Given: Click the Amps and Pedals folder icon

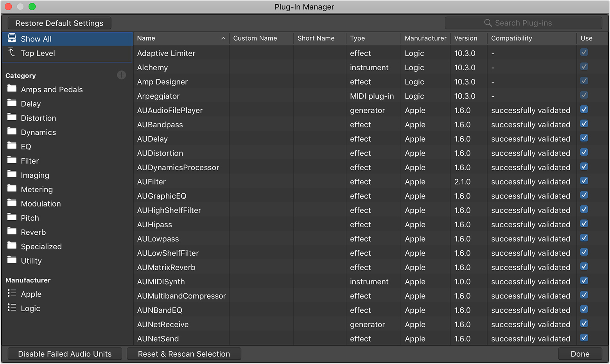Looking at the screenshot, I should pos(12,89).
